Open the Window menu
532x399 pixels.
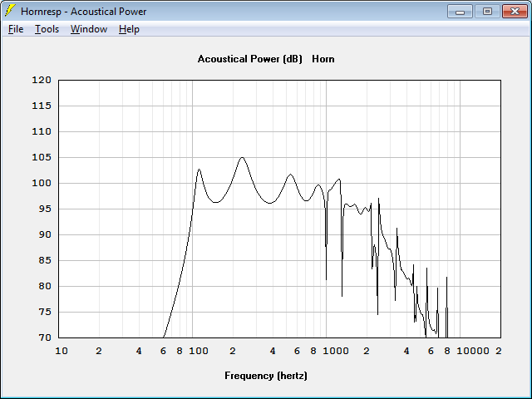89,29
